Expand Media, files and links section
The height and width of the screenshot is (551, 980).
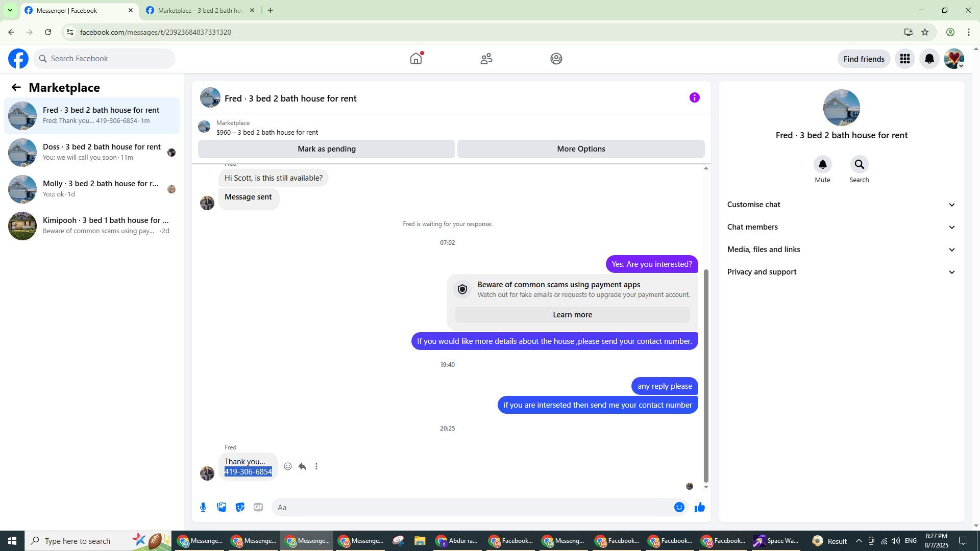point(842,249)
